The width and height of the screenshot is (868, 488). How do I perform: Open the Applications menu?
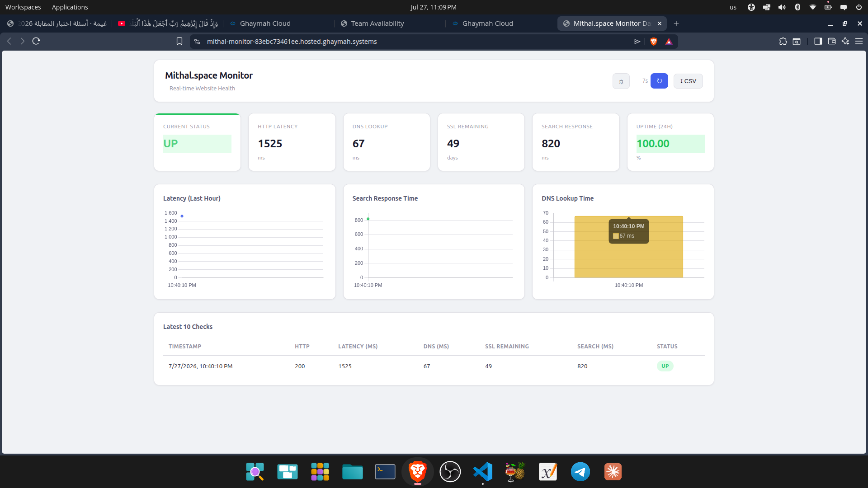[x=70, y=7]
